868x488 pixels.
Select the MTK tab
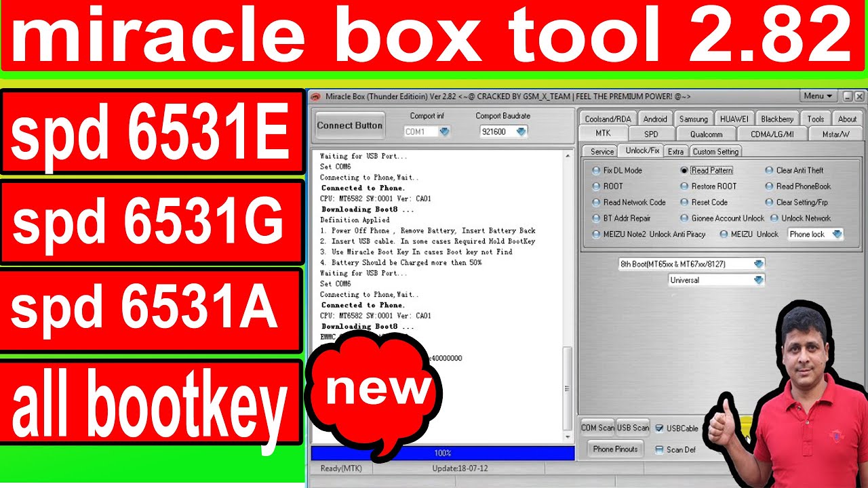[x=603, y=134]
